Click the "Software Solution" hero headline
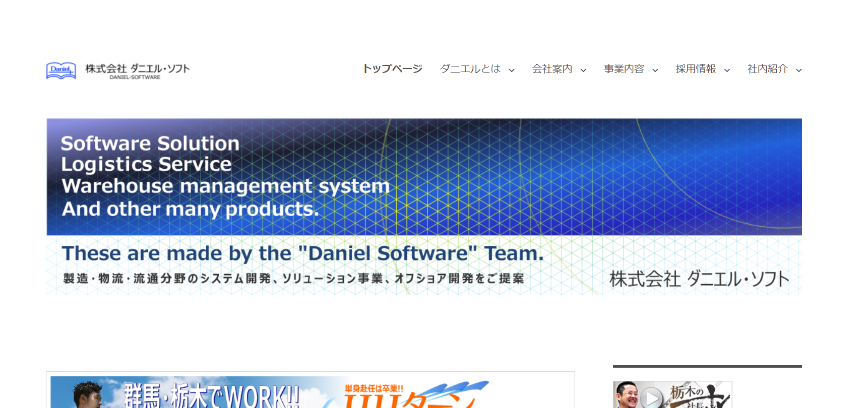868x408 pixels. pos(150,144)
